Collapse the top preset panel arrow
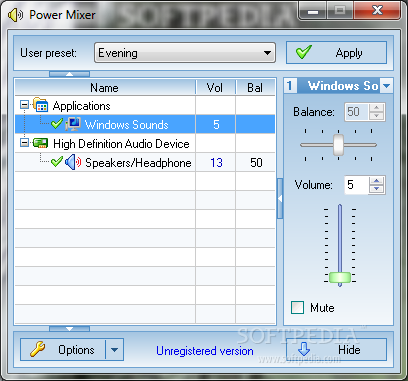This screenshot has height=381, width=408. coord(69,74)
